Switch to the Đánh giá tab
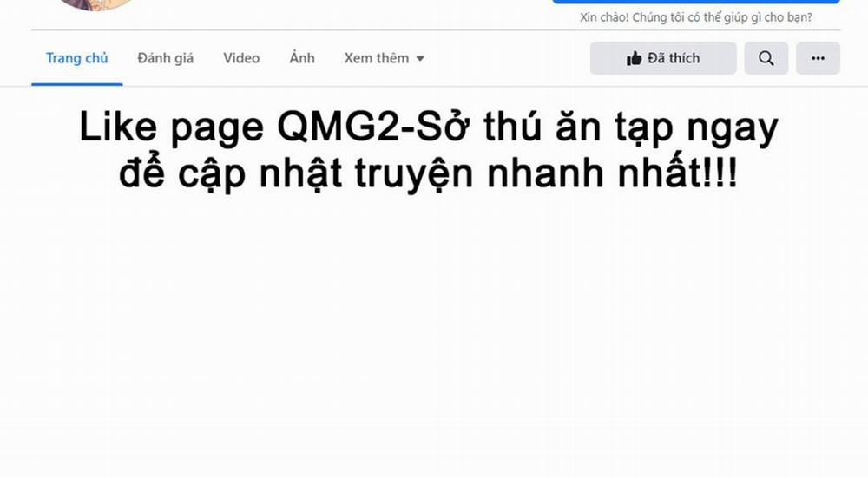The height and width of the screenshot is (477, 868). coord(166,58)
